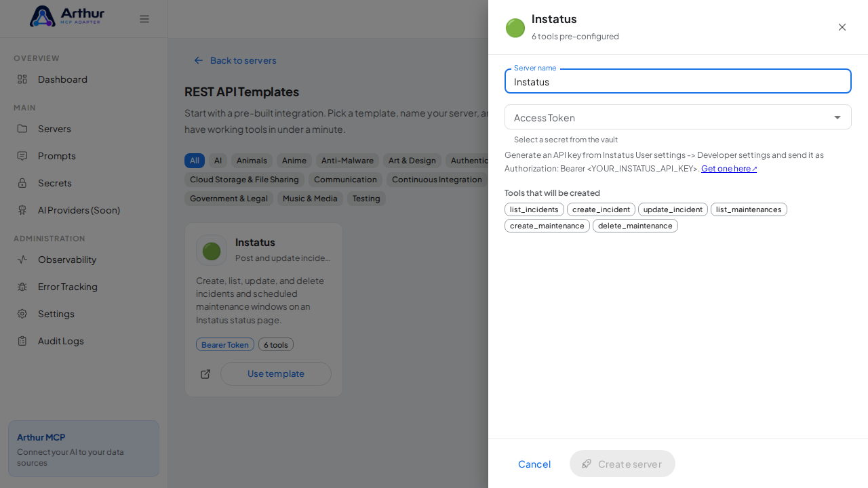Filter templates by Anti-Malware
Viewport: 868px width, 488px height.
pos(347,161)
